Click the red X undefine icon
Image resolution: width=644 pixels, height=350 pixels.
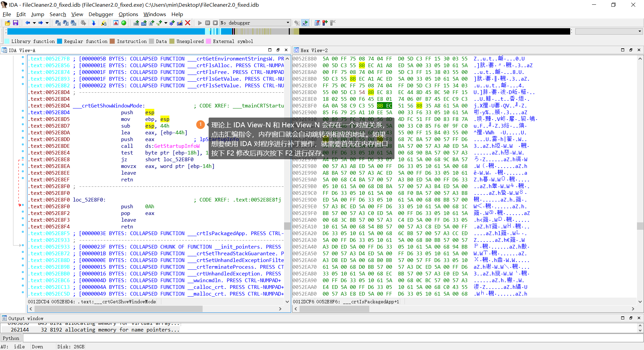tap(188, 23)
